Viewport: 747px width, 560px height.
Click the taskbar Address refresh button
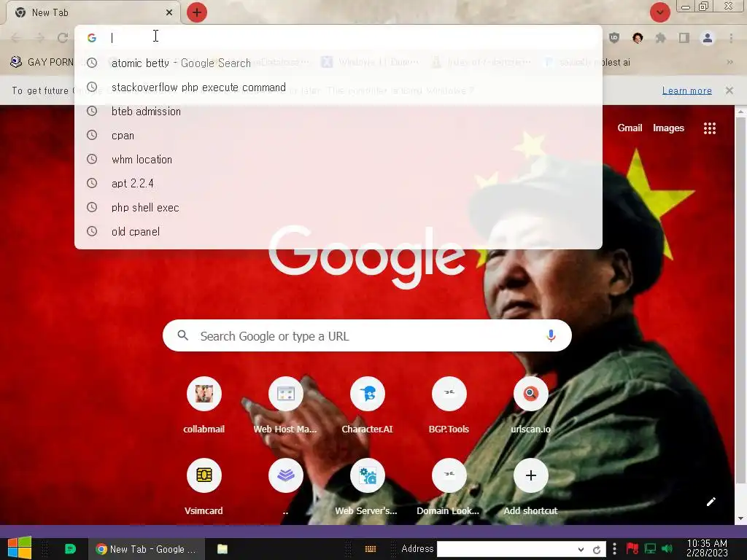[597, 550]
